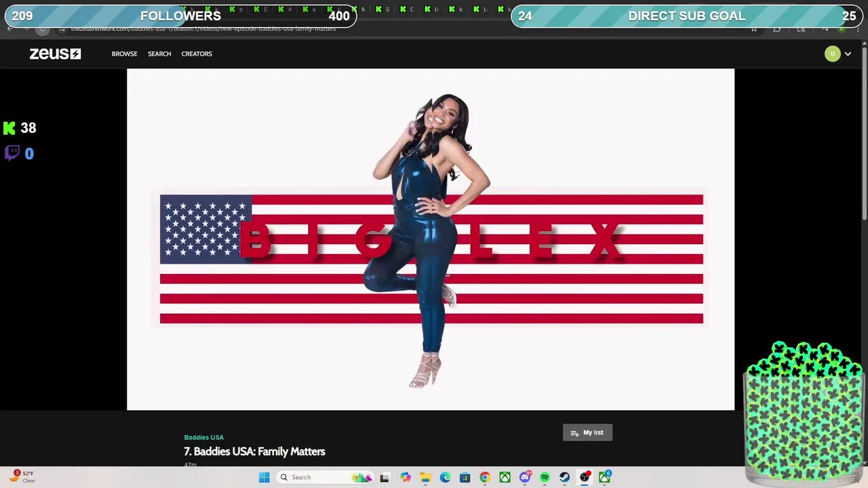This screenshot has width=868, height=488.
Task: Open the Browse menu item
Action: tap(124, 54)
